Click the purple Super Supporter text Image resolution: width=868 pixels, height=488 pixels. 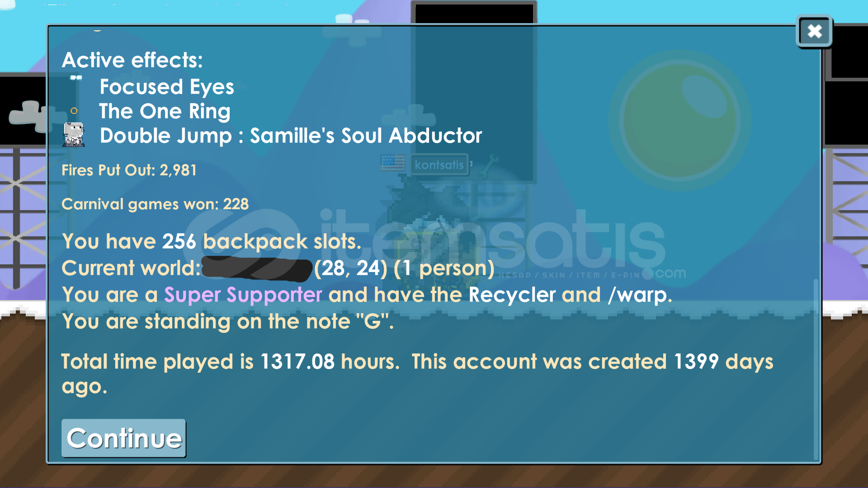click(x=243, y=295)
